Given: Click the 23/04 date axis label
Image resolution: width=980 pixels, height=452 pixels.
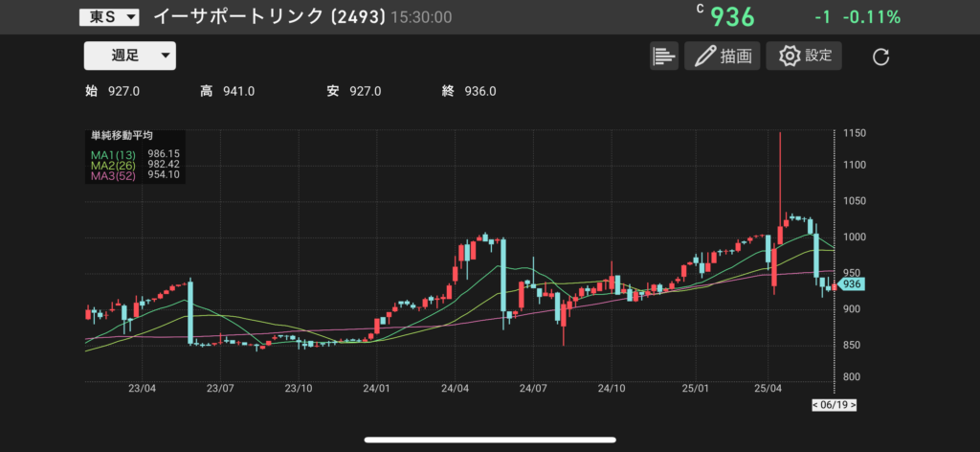Looking at the screenshot, I should (142, 388).
